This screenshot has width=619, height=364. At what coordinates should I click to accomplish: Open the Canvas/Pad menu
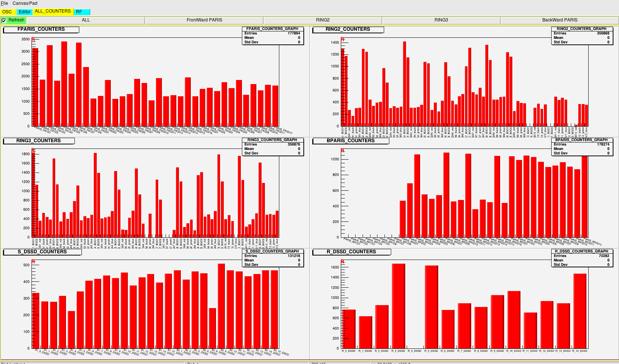click(25, 3)
